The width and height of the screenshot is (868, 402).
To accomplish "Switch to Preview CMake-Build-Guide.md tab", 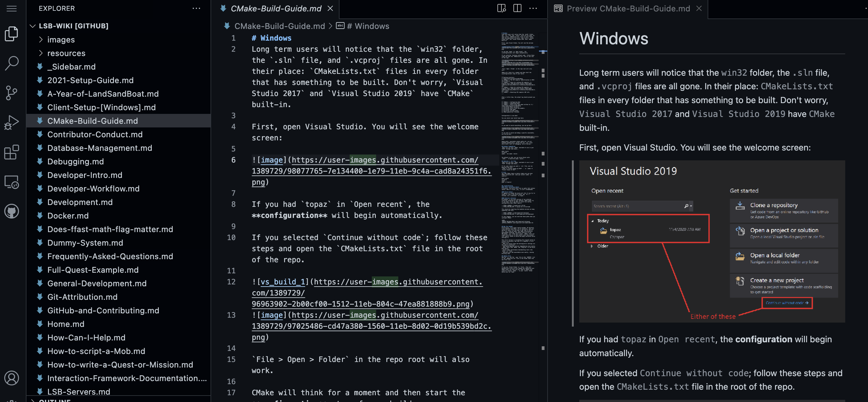I will [628, 8].
